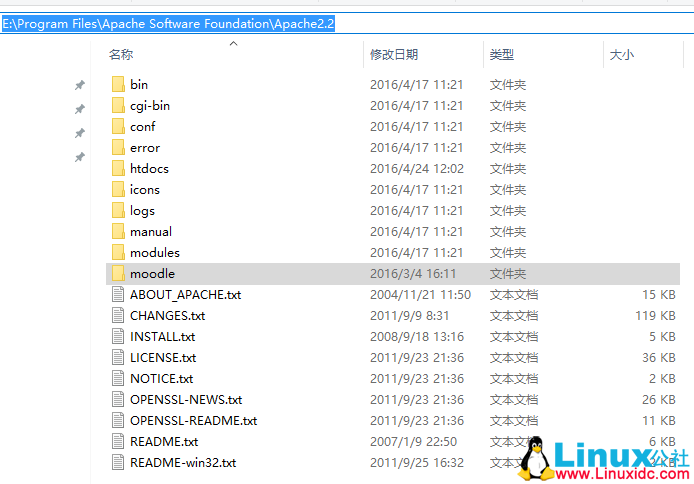The width and height of the screenshot is (694, 484).
Task: Select the LICENSE.txt file name
Action: tap(163, 358)
